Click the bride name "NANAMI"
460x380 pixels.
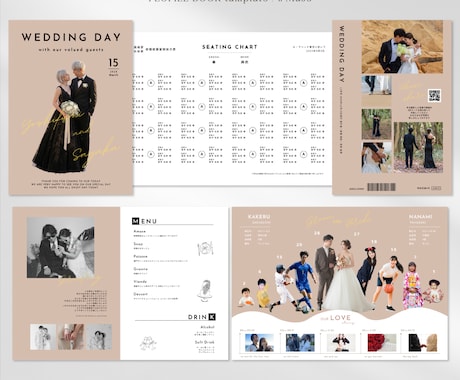(x=421, y=217)
